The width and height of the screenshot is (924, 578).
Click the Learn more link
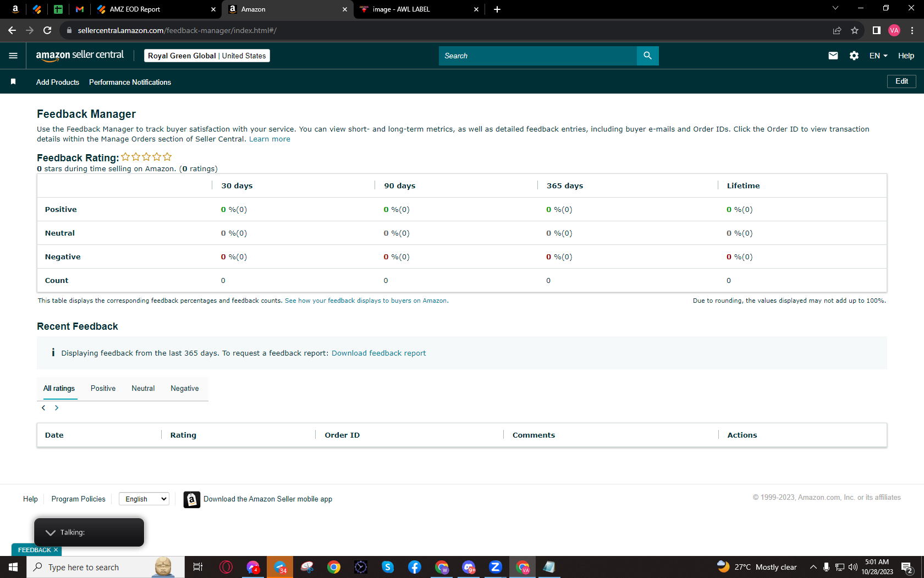click(x=269, y=139)
